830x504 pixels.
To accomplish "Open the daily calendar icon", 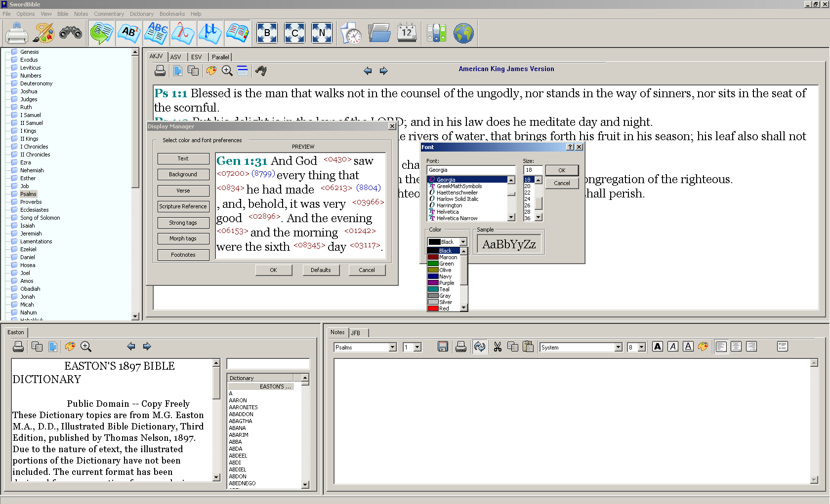I will click(x=407, y=33).
